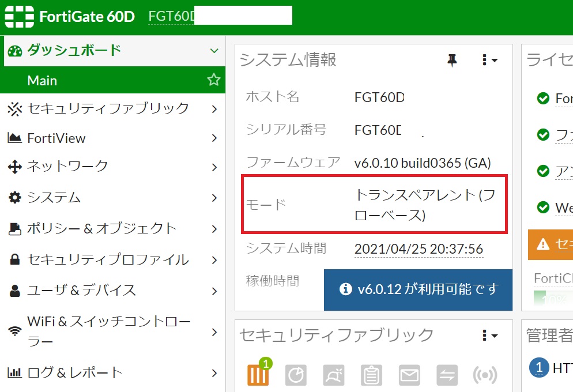Click the orange セキ warning banner

click(x=551, y=244)
